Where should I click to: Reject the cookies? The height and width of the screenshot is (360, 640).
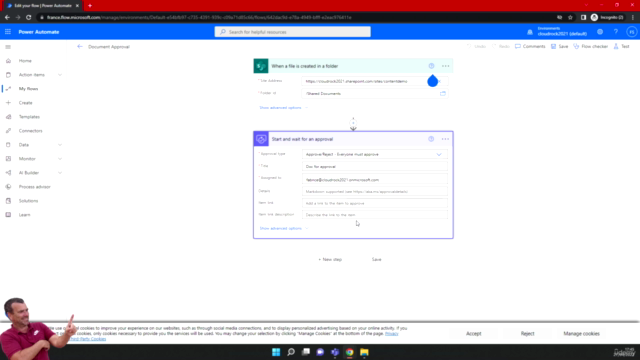coord(527,333)
